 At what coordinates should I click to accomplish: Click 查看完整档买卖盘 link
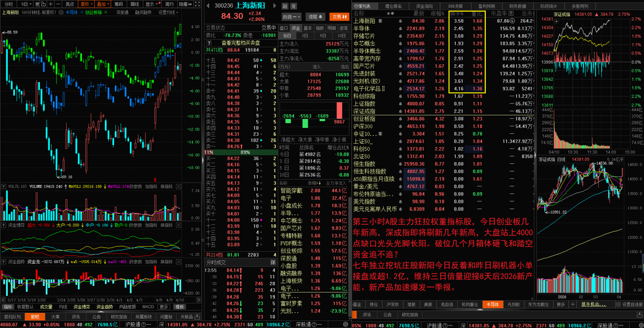coord(241,43)
